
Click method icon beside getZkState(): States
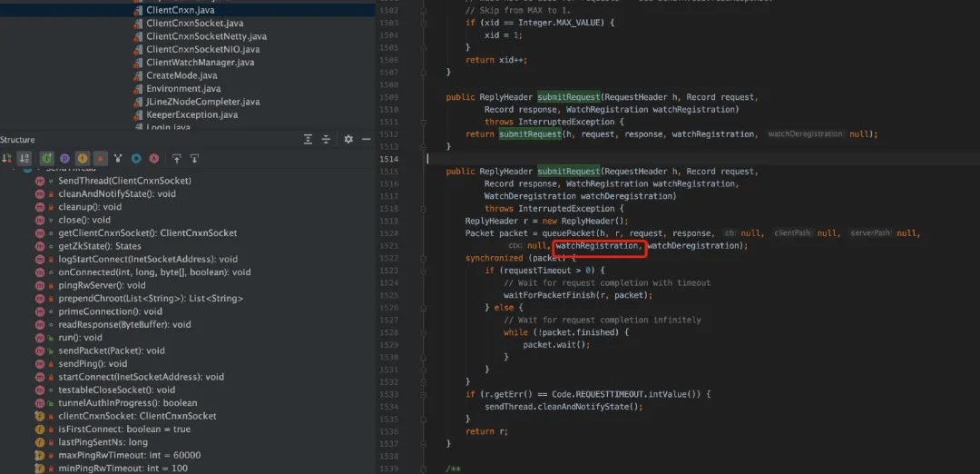[x=40, y=246]
